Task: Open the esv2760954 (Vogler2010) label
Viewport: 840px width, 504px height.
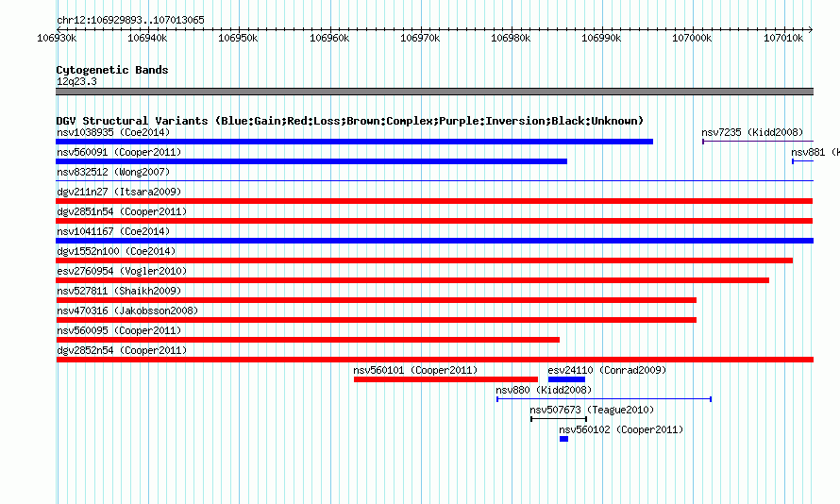Action: point(122,271)
